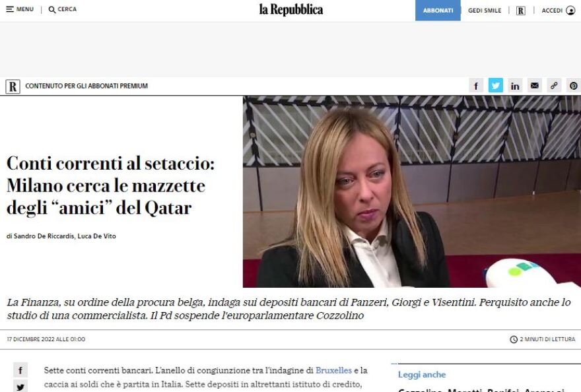Send article via email envelope icon
This screenshot has height=392, width=581.
[534, 86]
